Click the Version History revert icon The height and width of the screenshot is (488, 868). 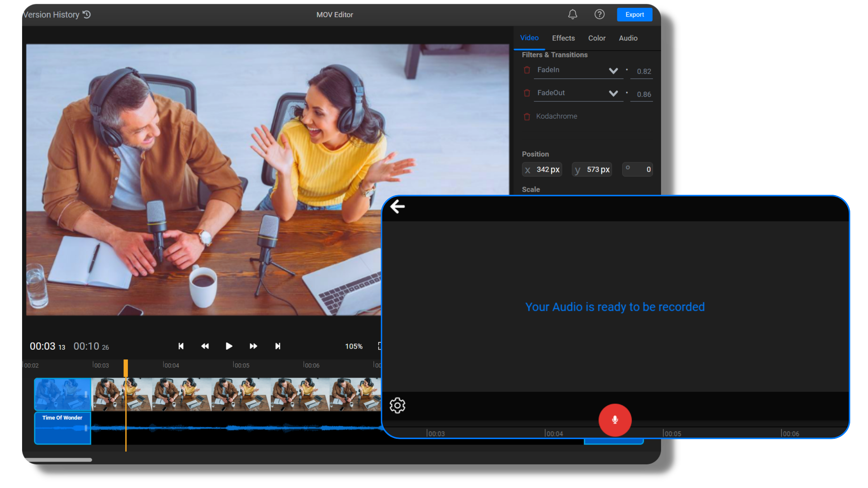tap(87, 14)
